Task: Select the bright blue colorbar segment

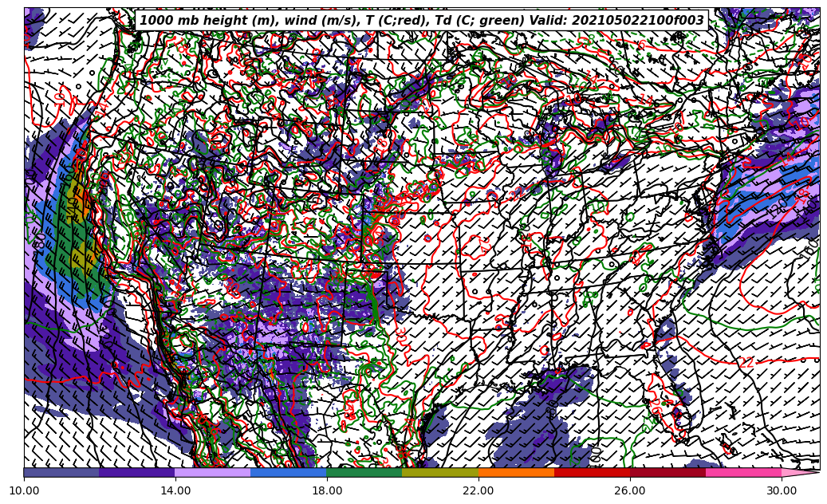Action: click(289, 473)
